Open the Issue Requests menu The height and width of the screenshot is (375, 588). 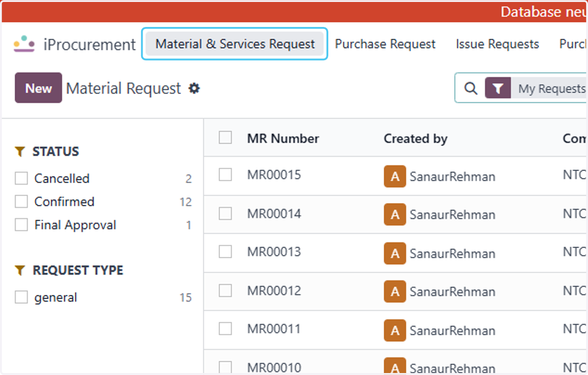pos(497,44)
